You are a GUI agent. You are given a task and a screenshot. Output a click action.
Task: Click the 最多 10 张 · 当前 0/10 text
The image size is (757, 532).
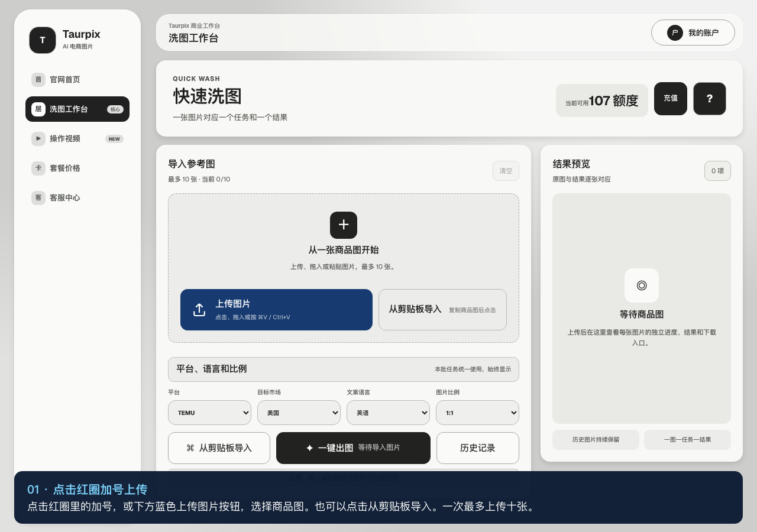click(x=199, y=179)
